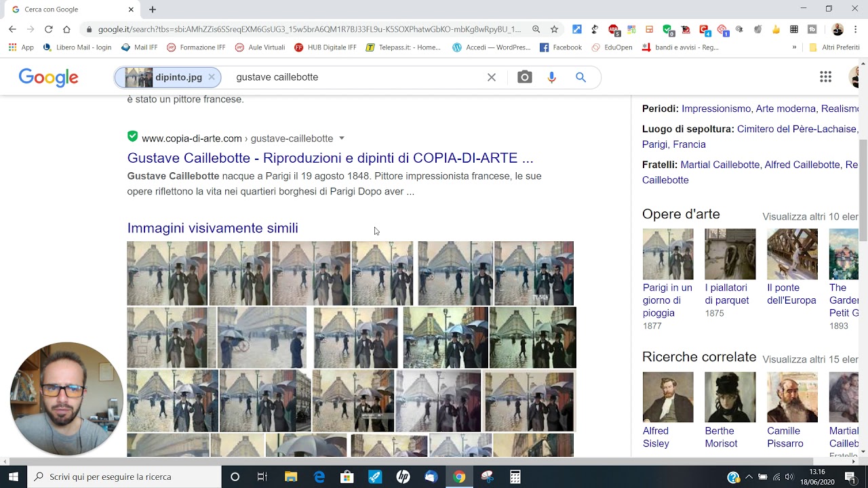Open the Berthe Morisot related search portrait
This screenshot has width=868, height=488.
pos(730,397)
